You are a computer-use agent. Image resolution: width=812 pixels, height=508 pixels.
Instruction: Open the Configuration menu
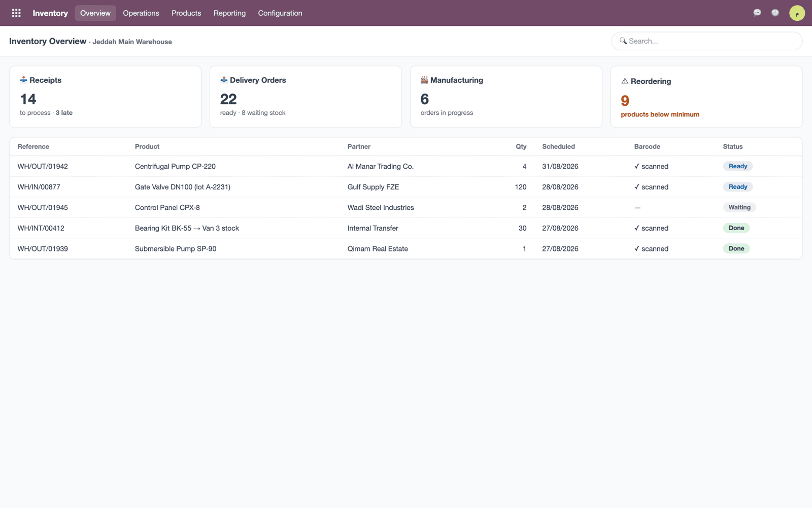click(x=280, y=13)
